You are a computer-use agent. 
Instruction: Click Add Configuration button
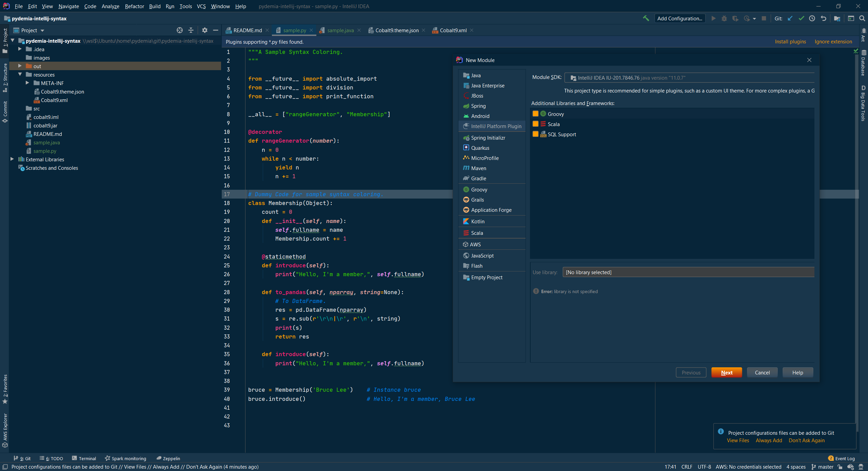coord(679,18)
